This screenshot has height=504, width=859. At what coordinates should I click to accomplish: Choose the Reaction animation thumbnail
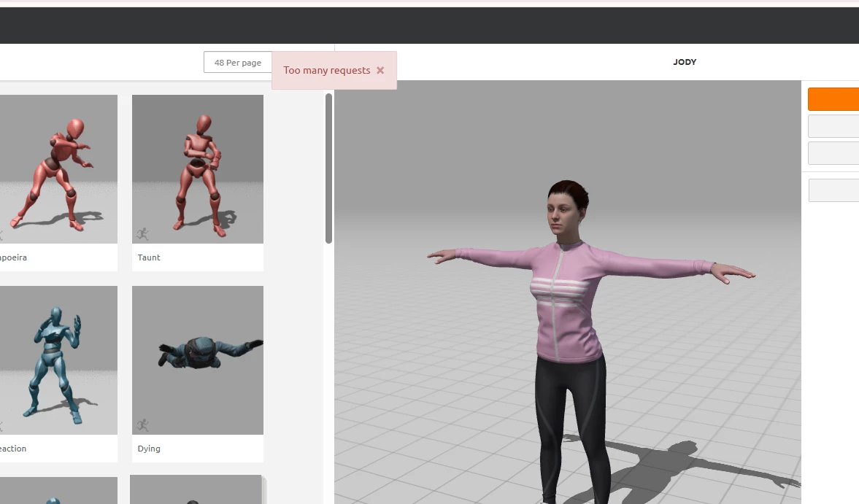tap(58, 360)
